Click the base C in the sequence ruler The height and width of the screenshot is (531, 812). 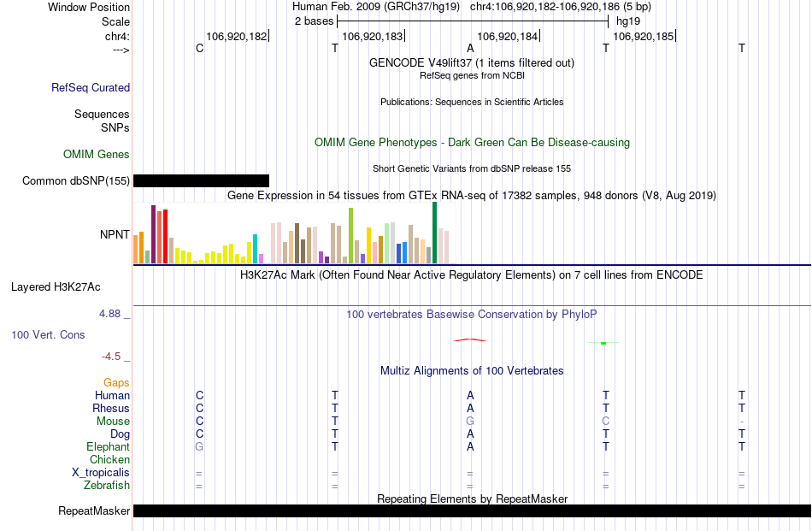(199, 48)
